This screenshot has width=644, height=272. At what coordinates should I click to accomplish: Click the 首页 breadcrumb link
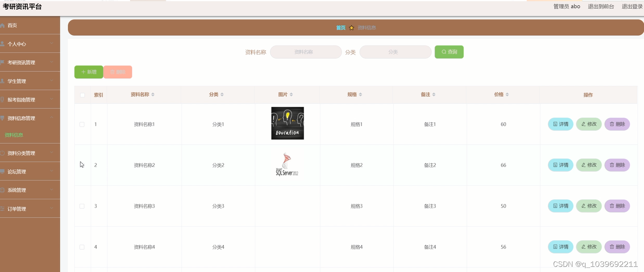click(341, 28)
